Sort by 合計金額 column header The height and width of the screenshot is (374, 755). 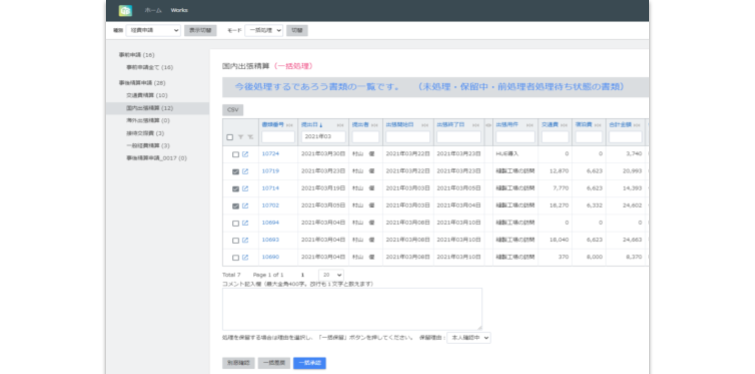pyautogui.click(x=620, y=125)
